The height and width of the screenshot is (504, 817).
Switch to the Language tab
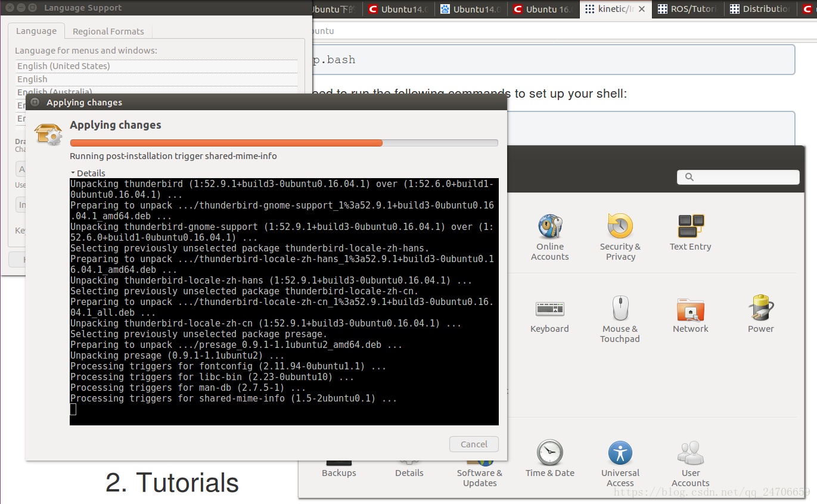36,31
